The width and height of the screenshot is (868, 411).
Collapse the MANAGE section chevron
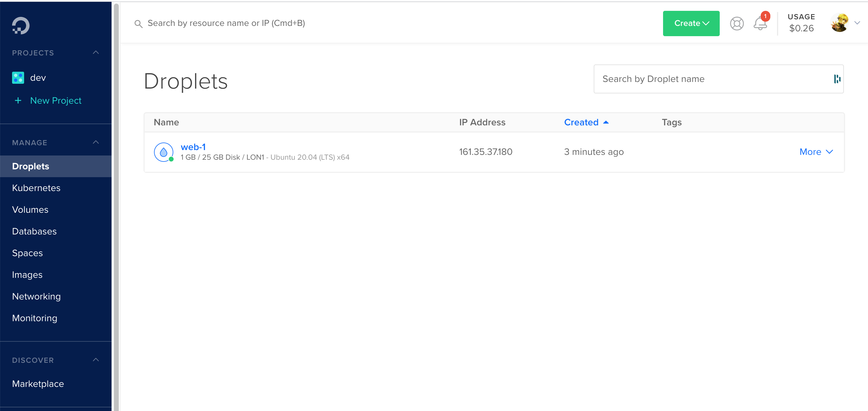coord(96,142)
